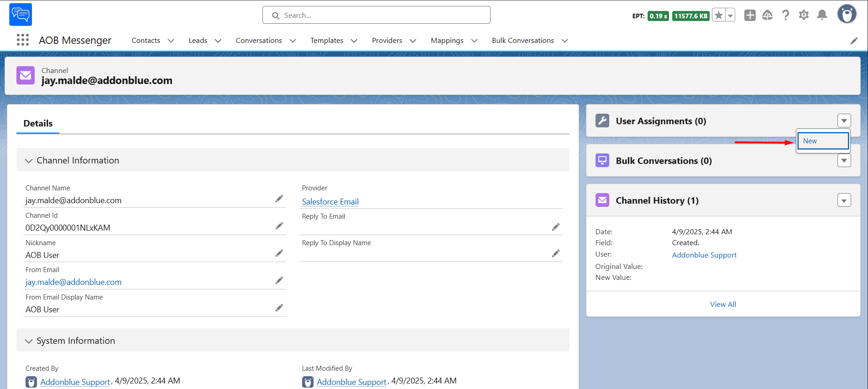Image resolution: width=868 pixels, height=389 pixels.
Task: Choose New from the User Assignments menu
Action: [823, 141]
